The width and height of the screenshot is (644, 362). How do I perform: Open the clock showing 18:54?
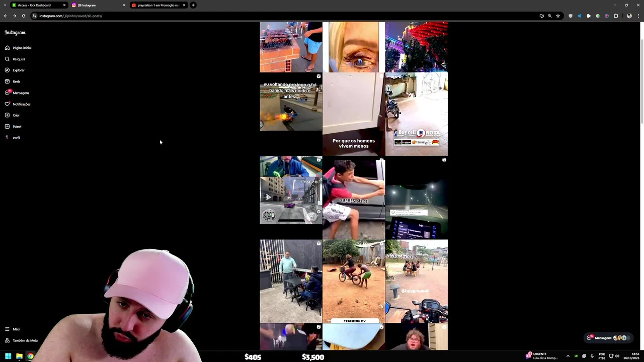(x=631, y=356)
